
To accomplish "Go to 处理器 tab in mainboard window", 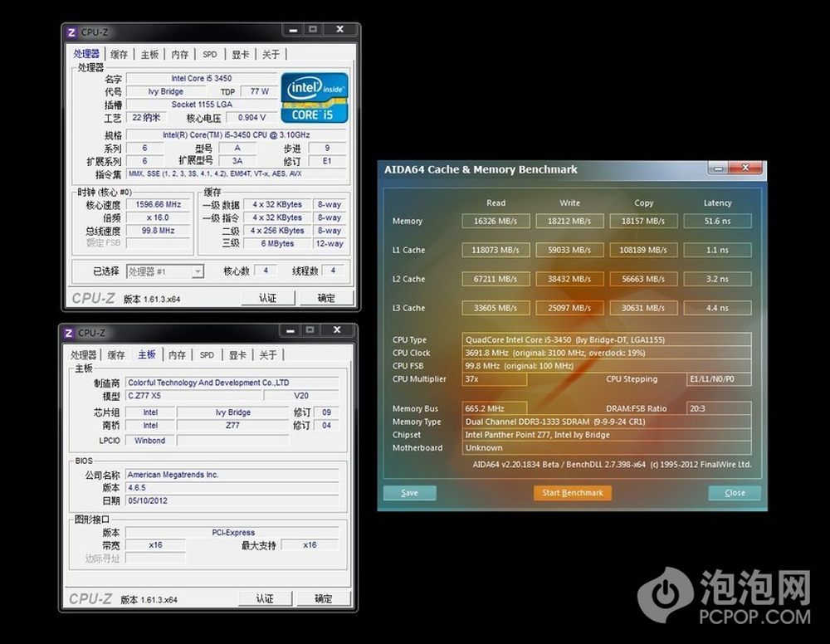I will 83,355.
